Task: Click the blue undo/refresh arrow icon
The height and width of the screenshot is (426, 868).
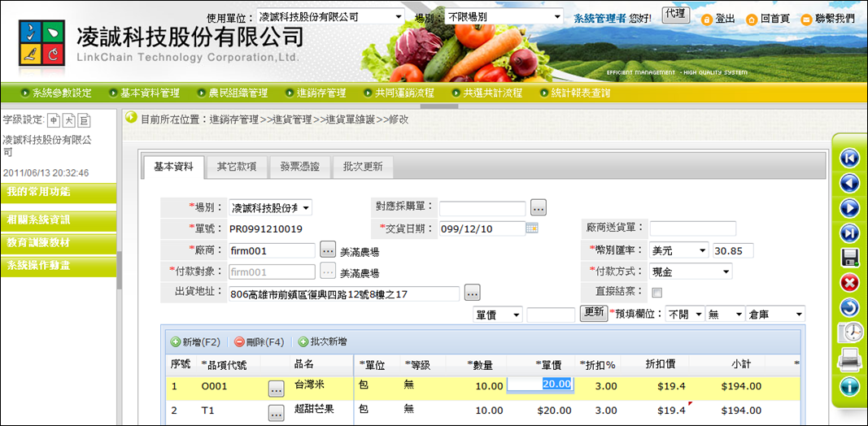Action: [849, 307]
